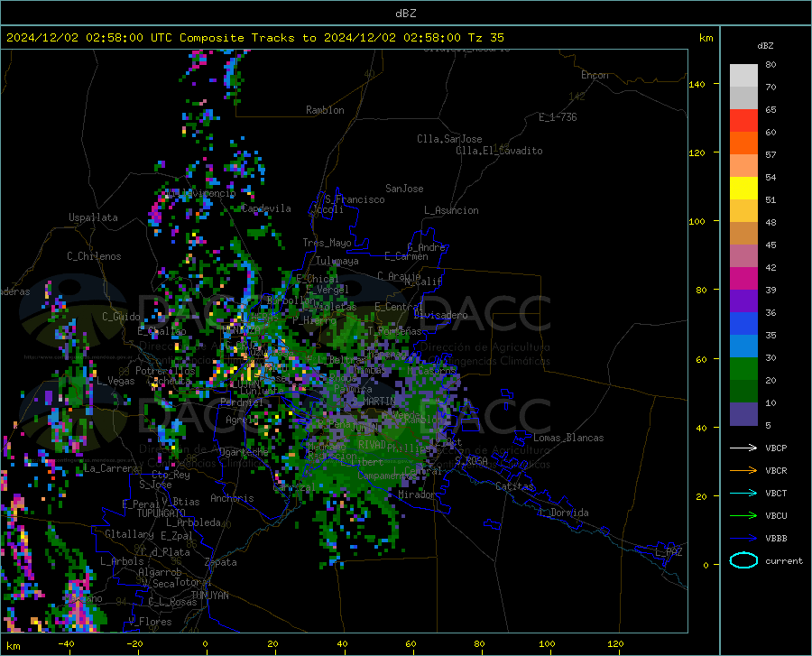
Task: Click the dBZ title in top bar
Action: coord(405,14)
